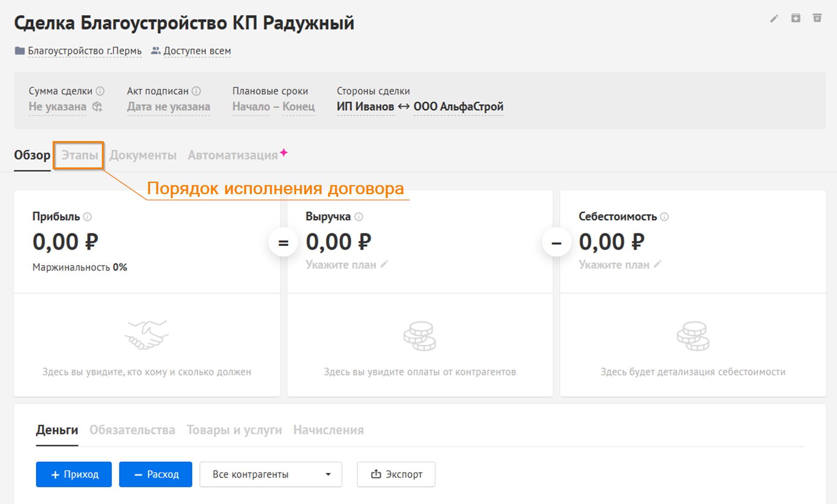Go to the Автоматизация tab
The image size is (837, 504).
point(233,155)
